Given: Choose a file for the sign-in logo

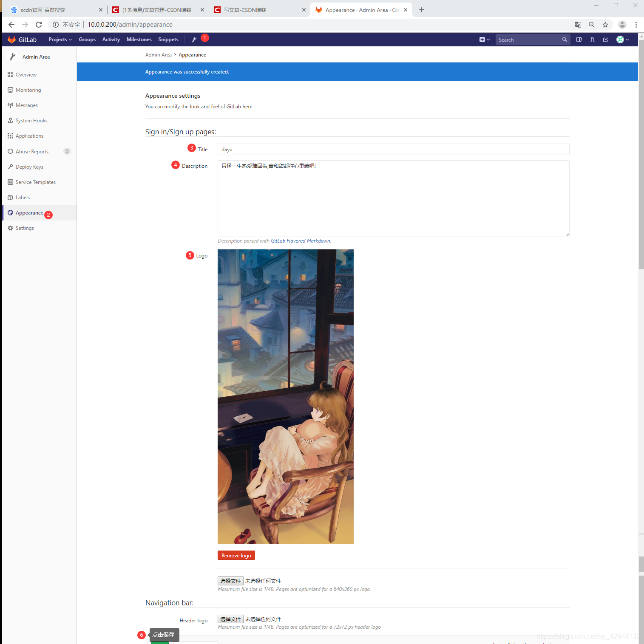Looking at the screenshot, I should (x=230, y=581).
